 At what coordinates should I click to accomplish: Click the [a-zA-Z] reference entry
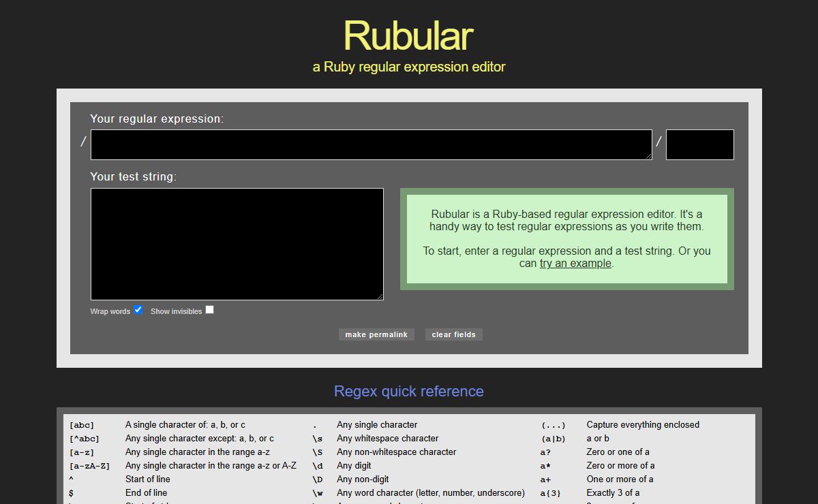(89, 466)
